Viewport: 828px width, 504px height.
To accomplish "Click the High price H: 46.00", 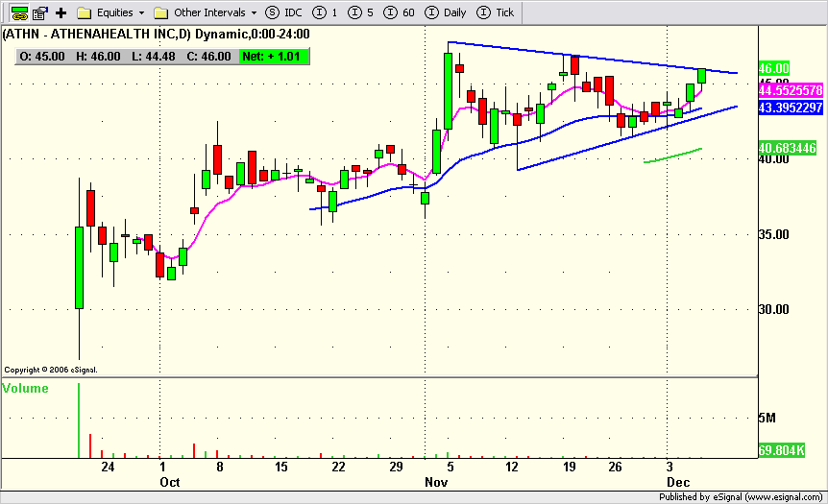I will (98, 57).
